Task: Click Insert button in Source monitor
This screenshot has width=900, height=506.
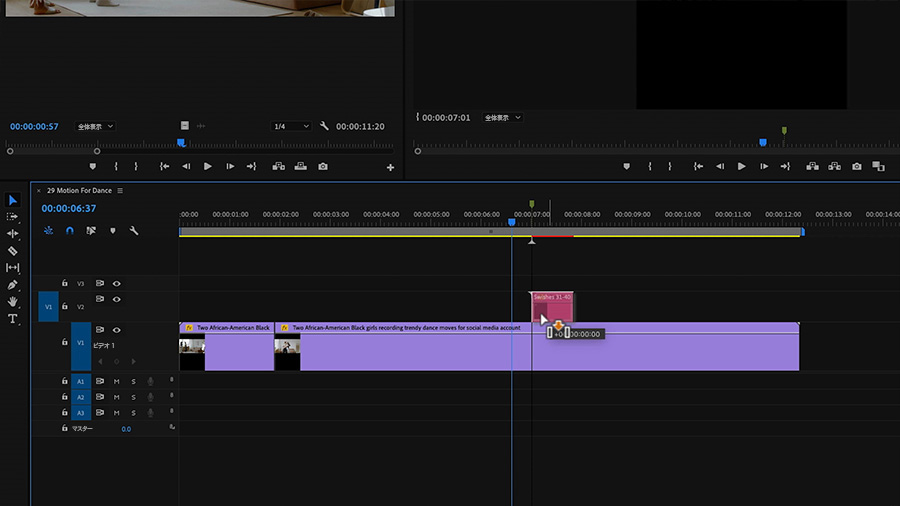Action: click(x=278, y=166)
